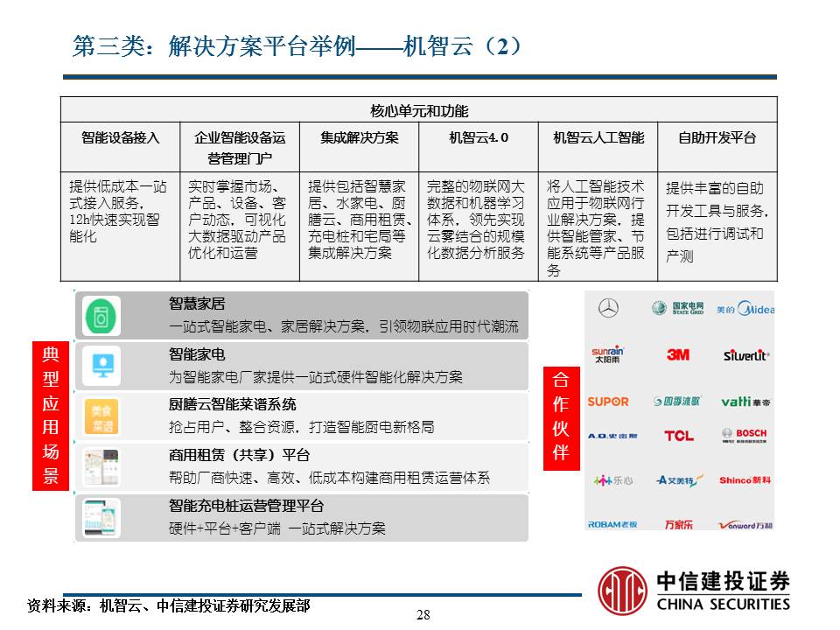Click the 3M logo
The image size is (840, 630).
[x=678, y=354]
